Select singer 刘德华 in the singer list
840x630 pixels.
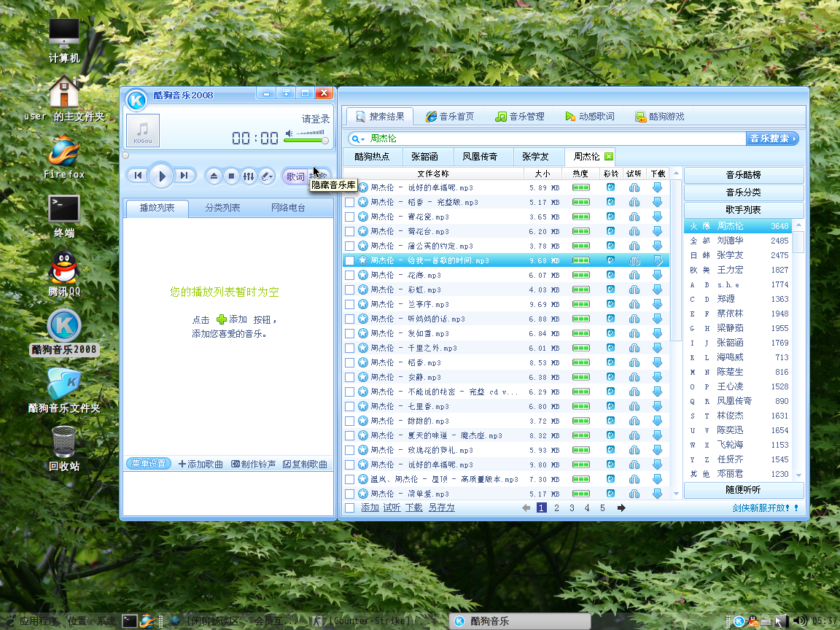click(738, 241)
